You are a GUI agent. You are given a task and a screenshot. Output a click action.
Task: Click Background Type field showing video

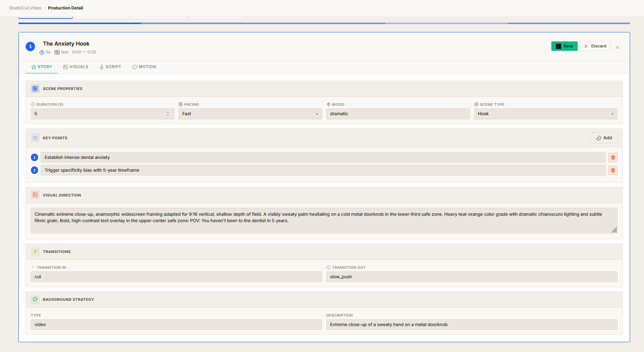[x=176, y=325]
